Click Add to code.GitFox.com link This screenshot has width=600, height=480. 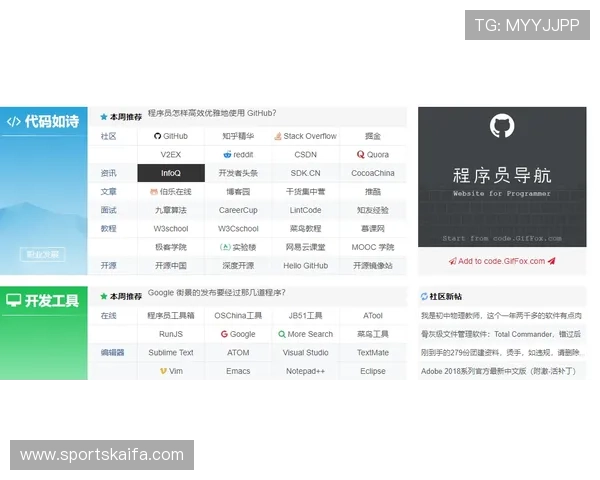click(502, 261)
